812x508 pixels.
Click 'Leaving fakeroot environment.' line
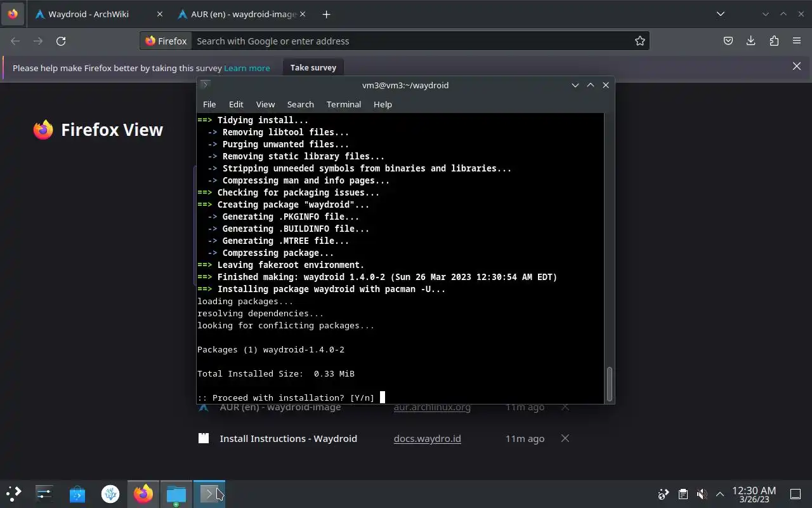point(281,265)
